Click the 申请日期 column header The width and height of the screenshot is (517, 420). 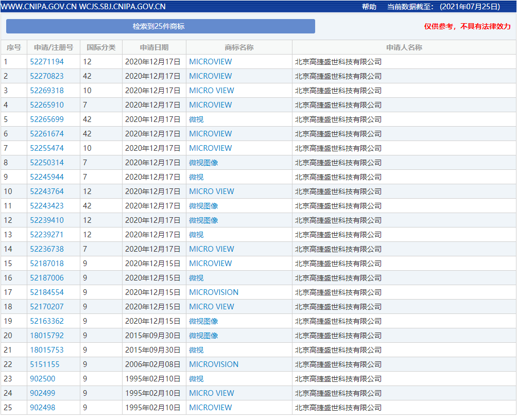[154, 47]
